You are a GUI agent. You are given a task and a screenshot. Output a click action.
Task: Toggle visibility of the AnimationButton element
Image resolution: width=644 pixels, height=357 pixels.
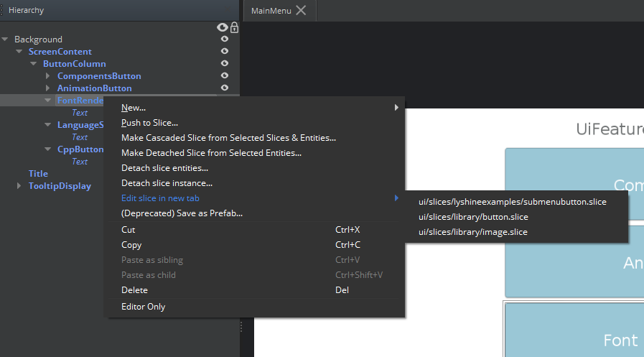[225, 88]
